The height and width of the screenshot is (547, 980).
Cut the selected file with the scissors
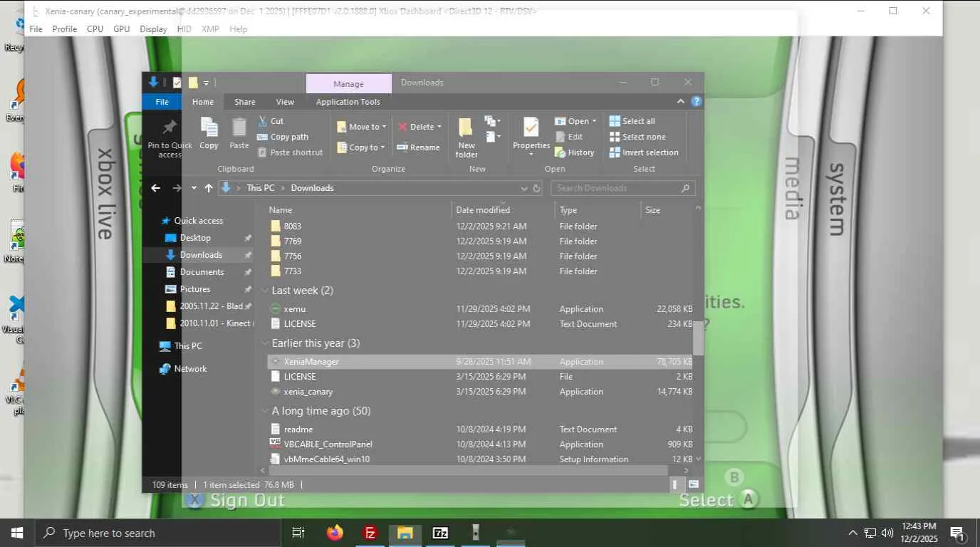[x=271, y=121]
